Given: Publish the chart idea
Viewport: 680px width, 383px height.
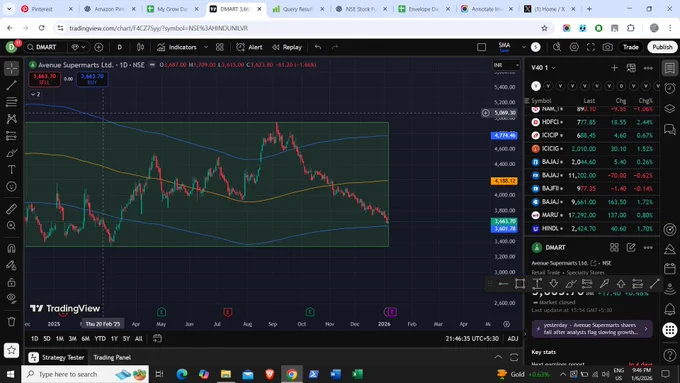Looking at the screenshot, I should point(662,47).
